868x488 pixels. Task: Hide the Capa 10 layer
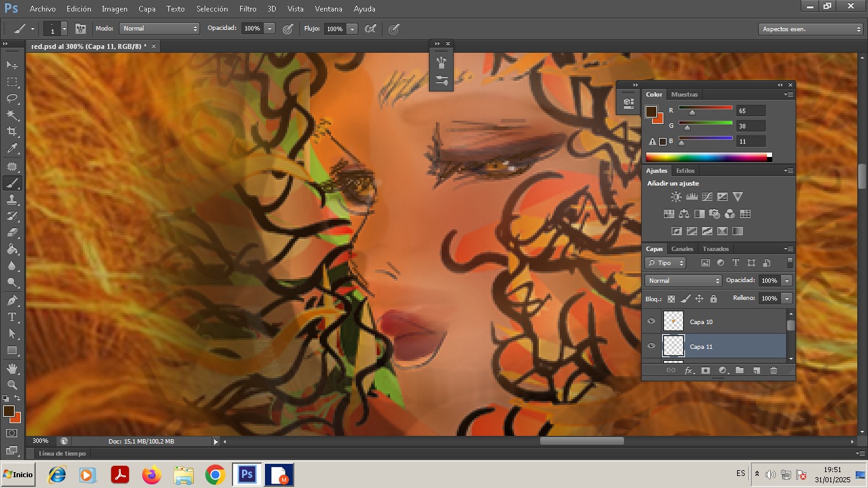pyautogui.click(x=651, y=322)
